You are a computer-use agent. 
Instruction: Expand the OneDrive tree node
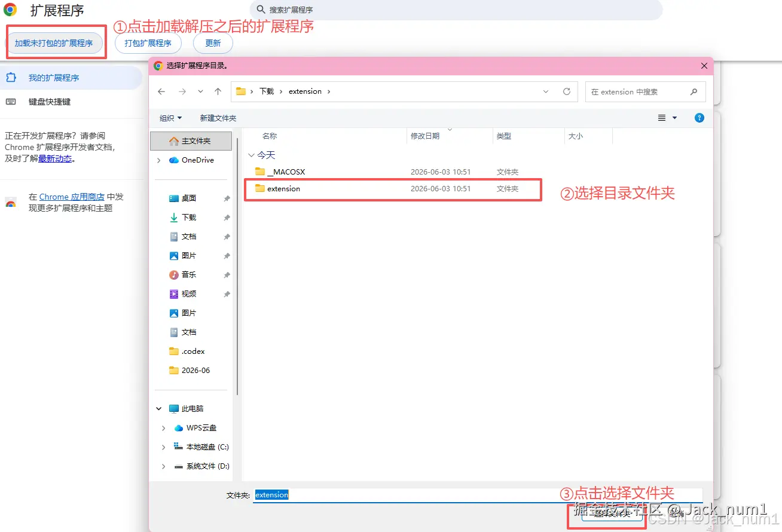(x=159, y=160)
